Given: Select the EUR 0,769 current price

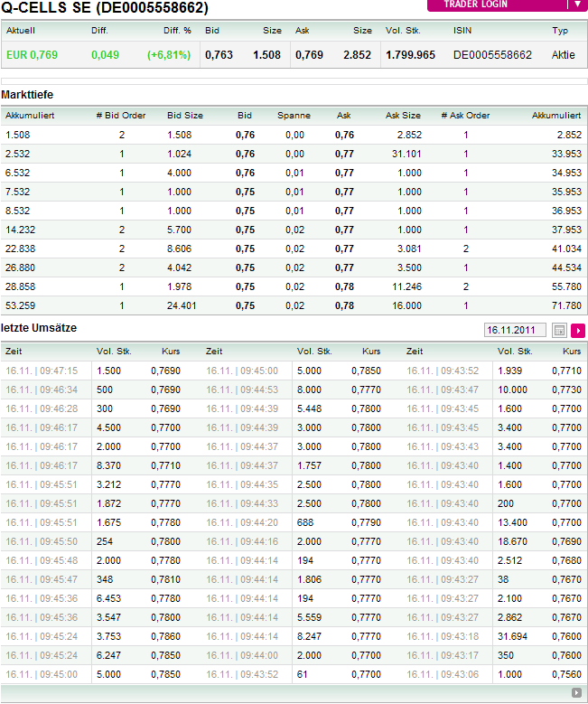Looking at the screenshot, I should [32, 55].
